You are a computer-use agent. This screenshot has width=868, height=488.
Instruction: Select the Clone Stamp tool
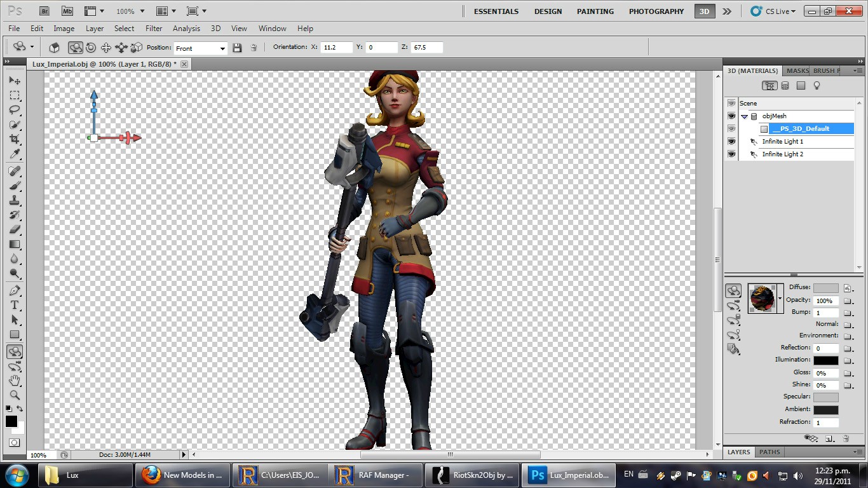[15, 200]
